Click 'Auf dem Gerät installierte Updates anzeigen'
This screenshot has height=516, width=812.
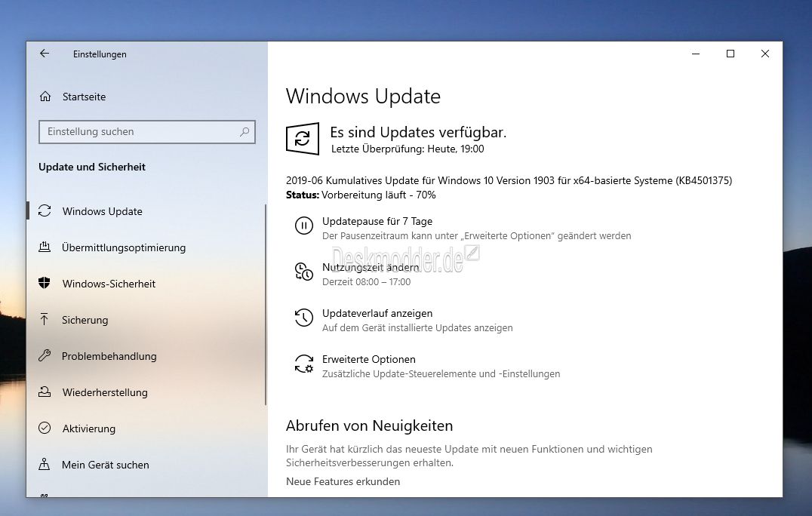click(417, 328)
